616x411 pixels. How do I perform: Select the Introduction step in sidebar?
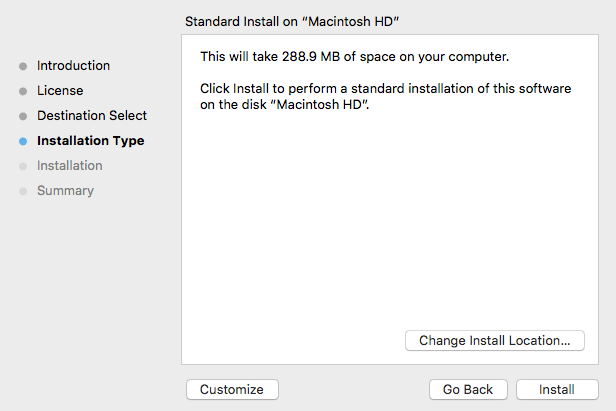(x=73, y=66)
